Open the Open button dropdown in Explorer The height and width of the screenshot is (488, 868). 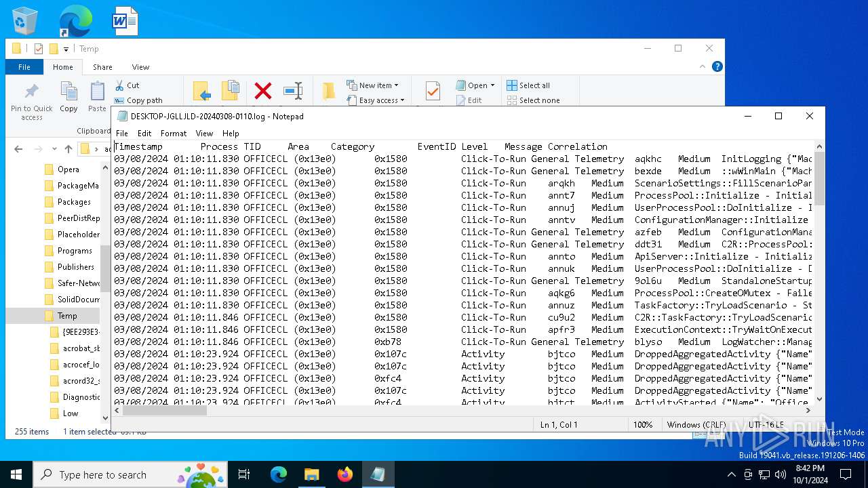point(492,85)
